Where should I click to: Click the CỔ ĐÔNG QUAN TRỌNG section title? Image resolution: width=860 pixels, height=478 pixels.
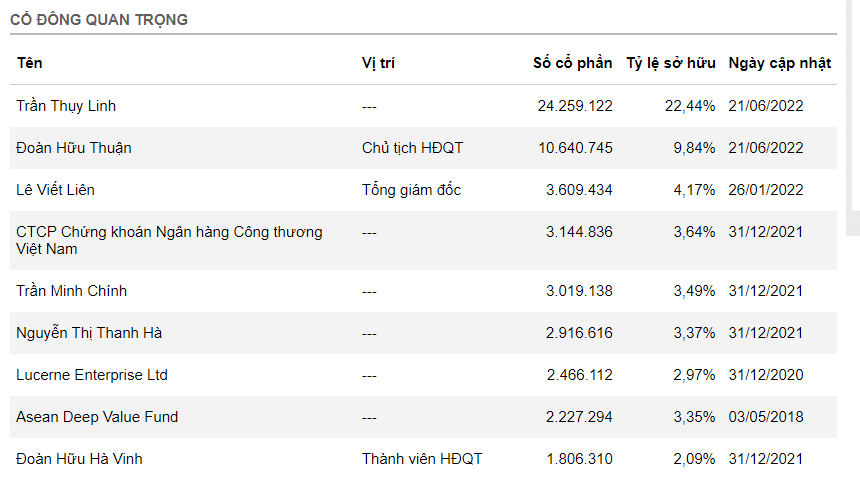click(x=99, y=20)
